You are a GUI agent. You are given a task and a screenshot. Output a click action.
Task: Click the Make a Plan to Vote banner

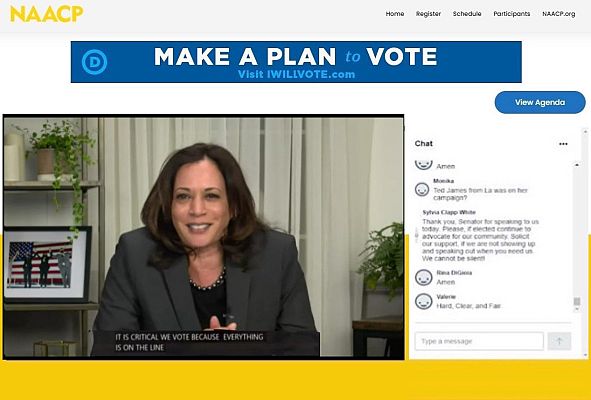pyautogui.click(x=296, y=62)
